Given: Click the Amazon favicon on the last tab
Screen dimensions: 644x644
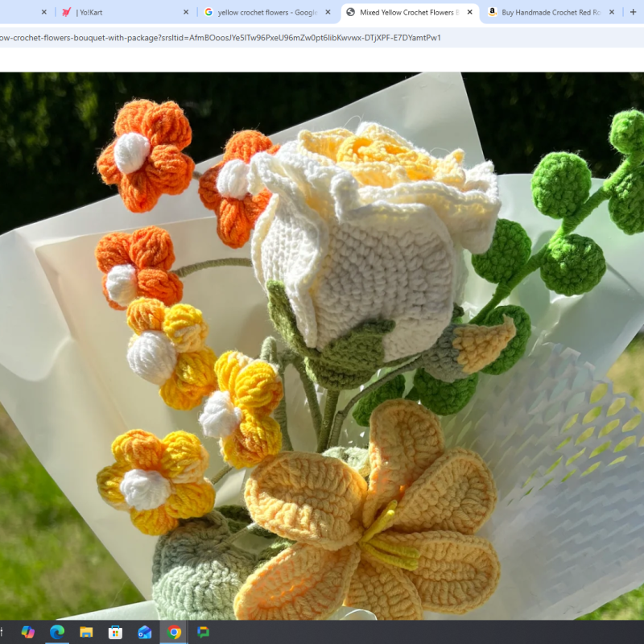Looking at the screenshot, I should 492,12.
